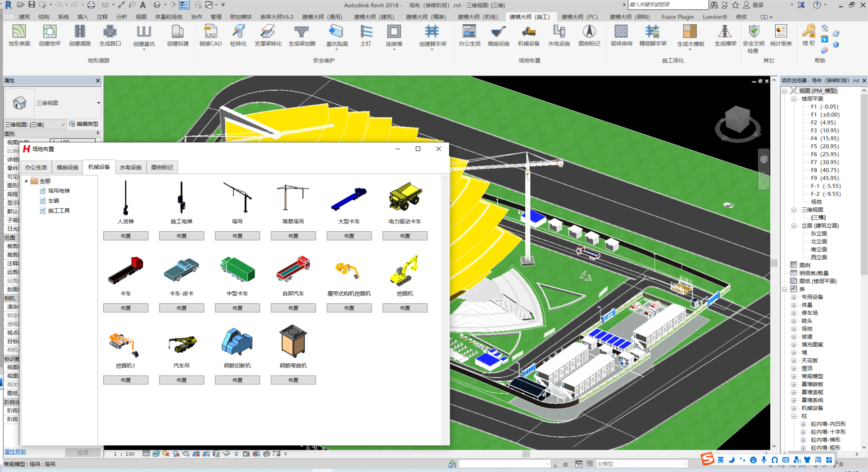Click 布置 button under 大型卡车
868x472 pixels.
point(349,236)
